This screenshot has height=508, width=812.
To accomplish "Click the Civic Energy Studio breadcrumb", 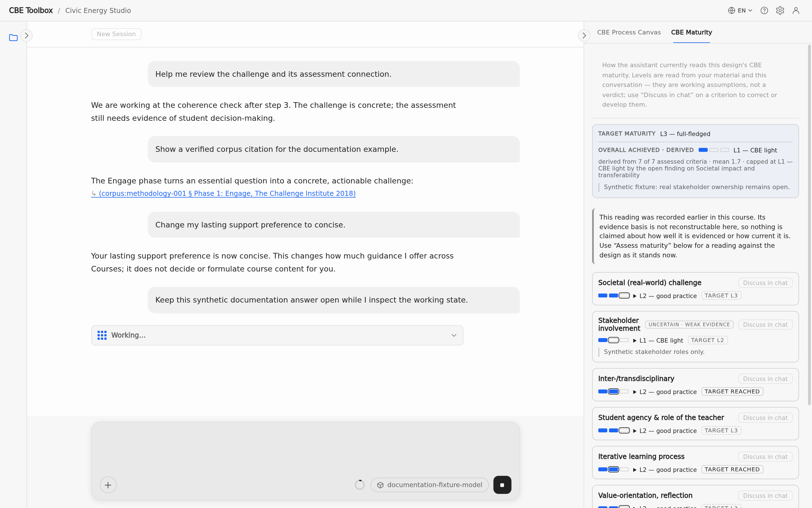I will (98, 10).
